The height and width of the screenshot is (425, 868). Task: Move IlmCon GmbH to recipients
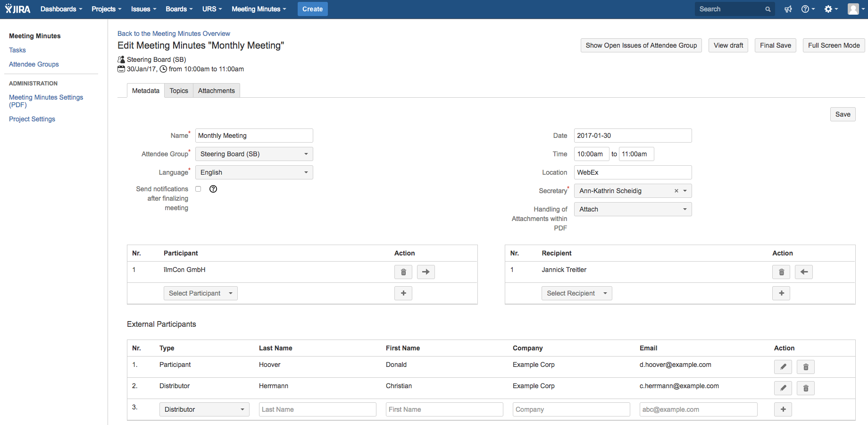tap(426, 272)
